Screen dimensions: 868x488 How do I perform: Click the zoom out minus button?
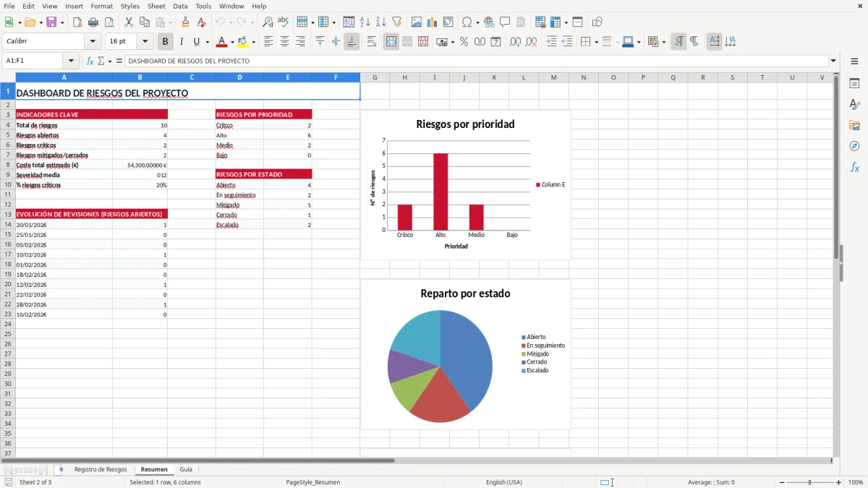(782, 482)
